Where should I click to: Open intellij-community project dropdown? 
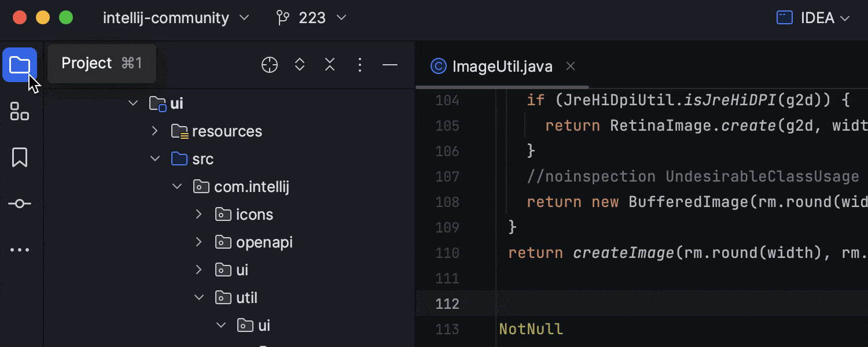(x=176, y=18)
